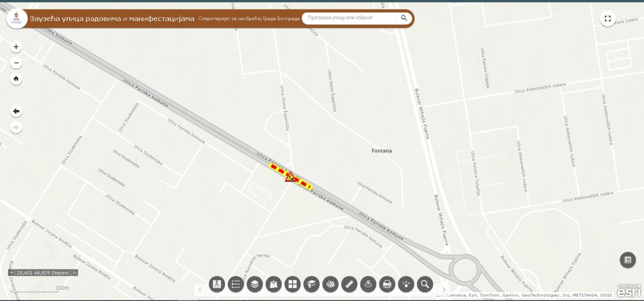Viewport: 644px width, 301px height.
Task: Click the search magnifier button in header
Action: (x=404, y=18)
